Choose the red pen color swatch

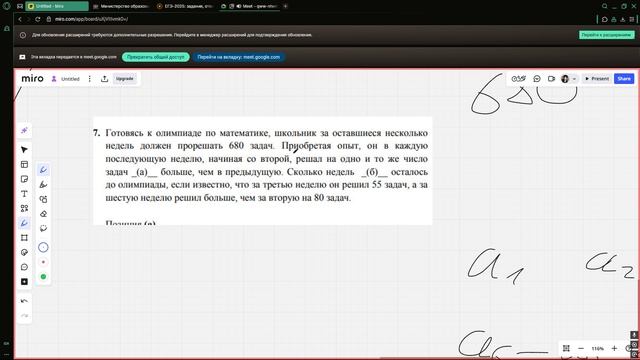(x=43, y=262)
